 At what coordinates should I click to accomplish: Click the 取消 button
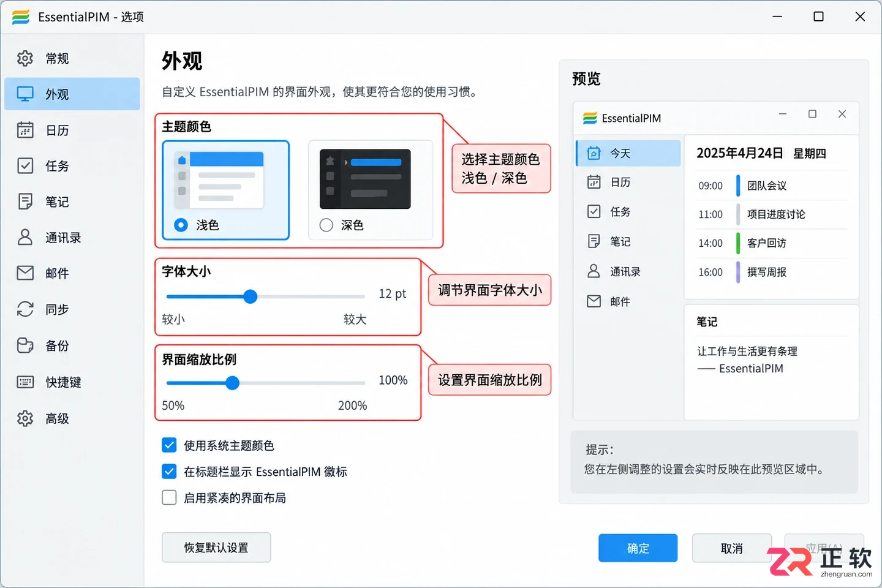pyautogui.click(x=731, y=548)
